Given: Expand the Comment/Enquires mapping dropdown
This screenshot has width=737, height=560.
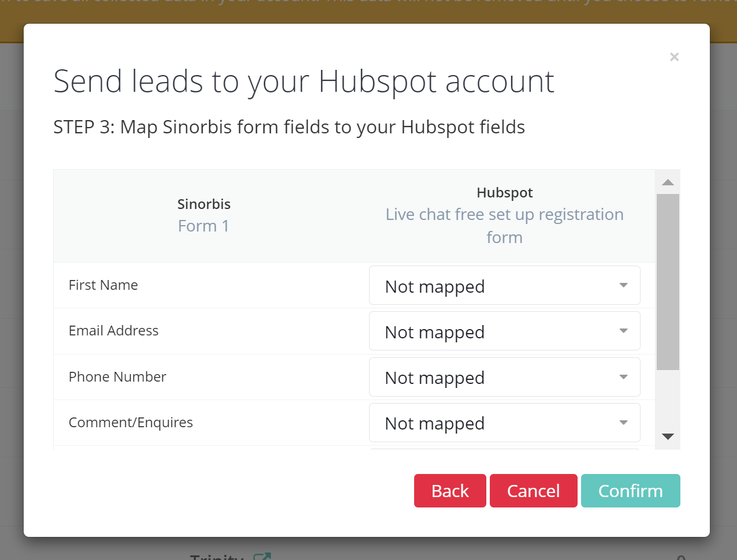Looking at the screenshot, I should coord(504,423).
